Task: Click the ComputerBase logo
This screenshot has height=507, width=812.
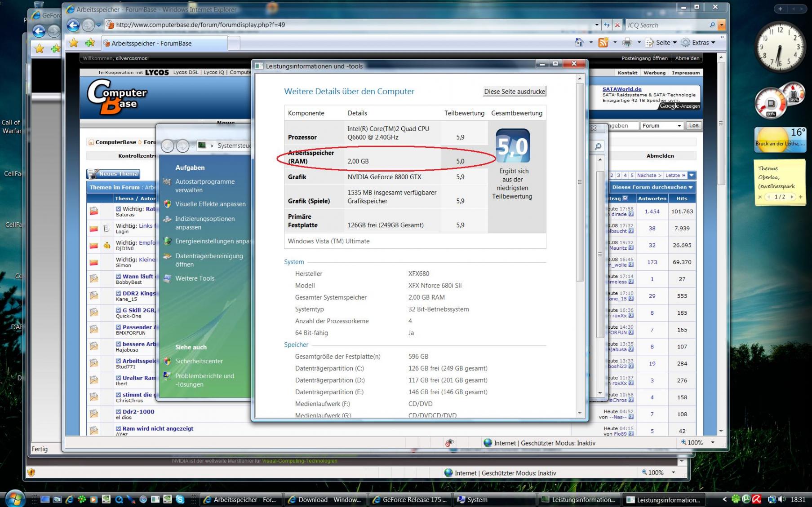Action: [x=117, y=97]
